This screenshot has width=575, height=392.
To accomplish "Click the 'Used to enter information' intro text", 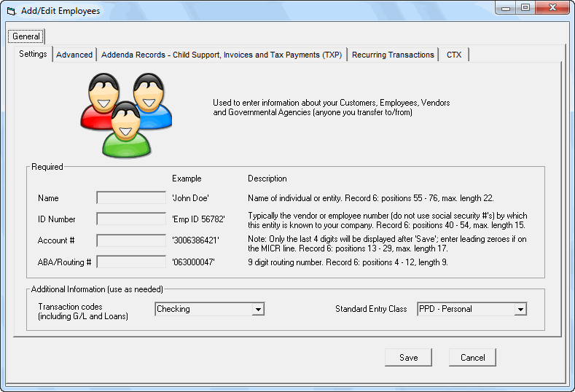I will point(332,107).
